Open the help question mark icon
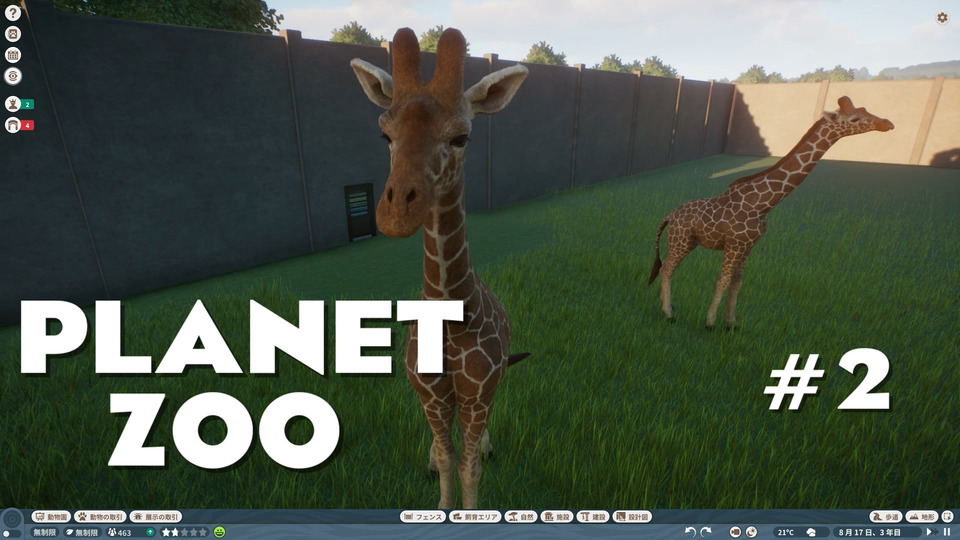The image size is (960, 540). (x=13, y=12)
